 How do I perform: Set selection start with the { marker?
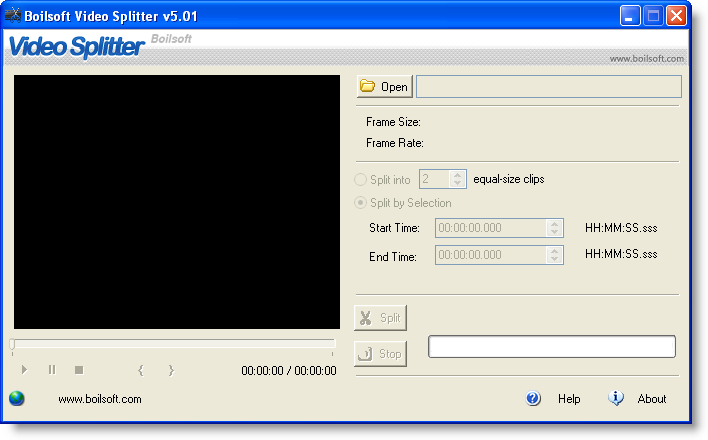141,370
